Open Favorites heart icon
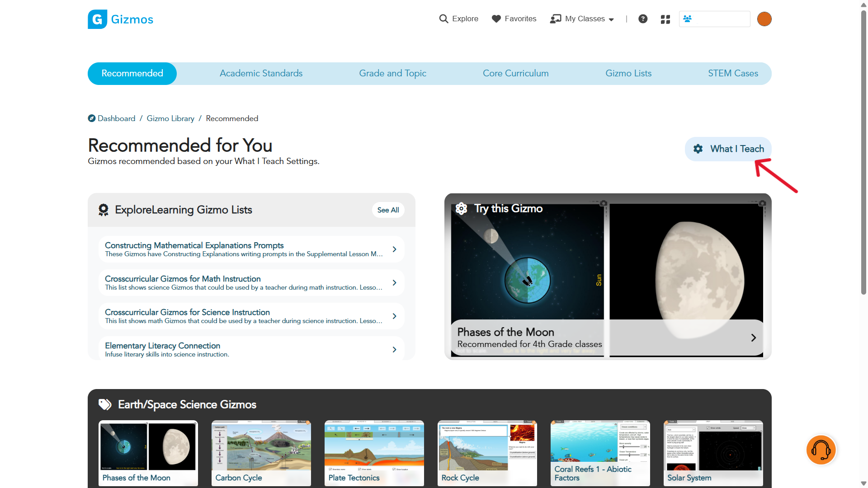868x488 pixels. (496, 19)
